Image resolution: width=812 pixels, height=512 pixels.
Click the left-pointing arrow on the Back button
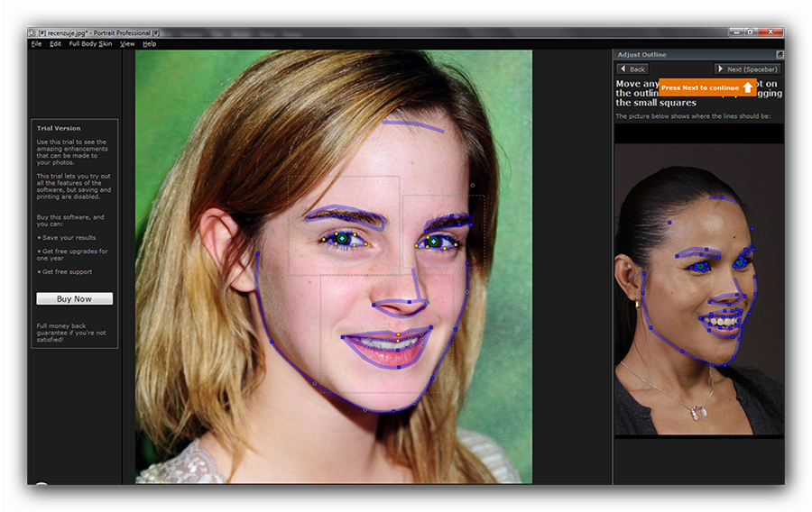[623, 69]
